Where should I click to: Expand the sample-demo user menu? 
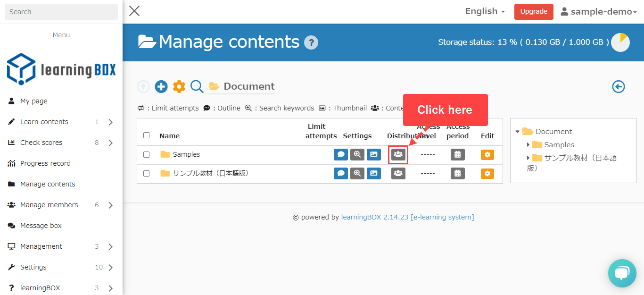599,12
